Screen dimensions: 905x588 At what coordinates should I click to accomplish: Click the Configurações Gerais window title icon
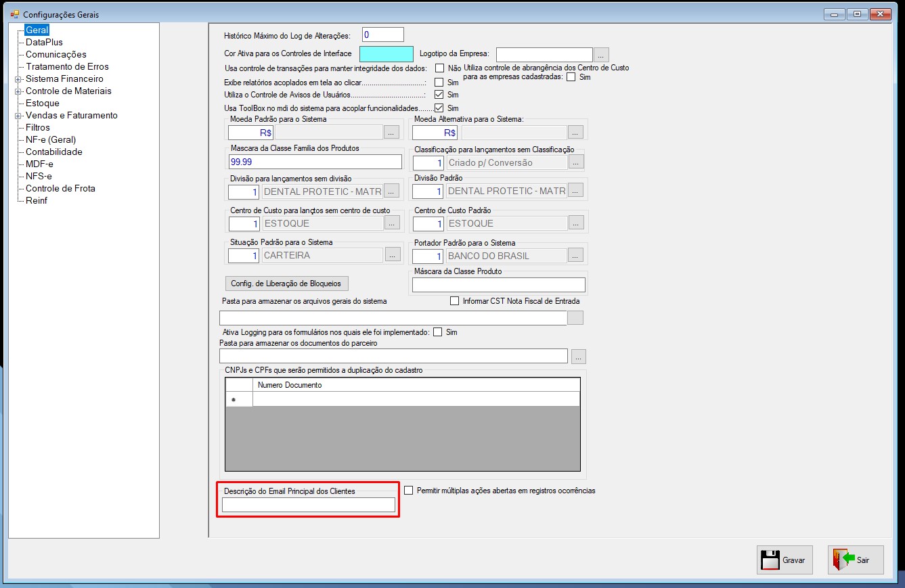click(x=15, y=14)
